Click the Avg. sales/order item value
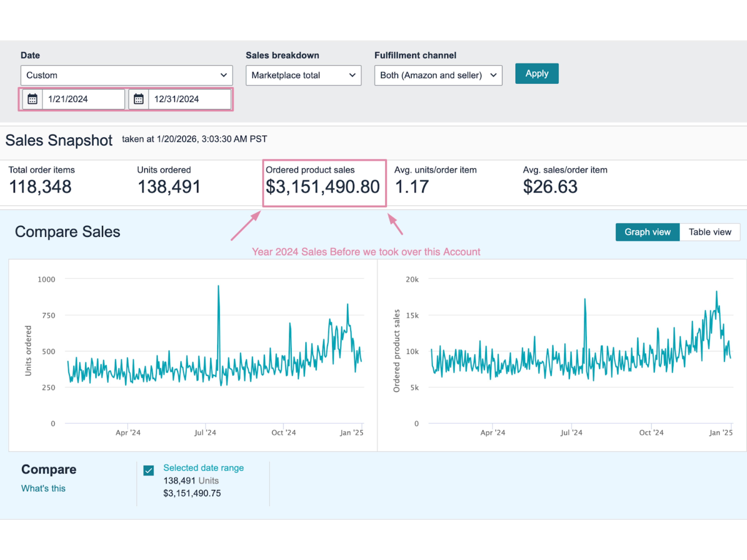Screen dimensions: 747x560 (x=550, y=187)
